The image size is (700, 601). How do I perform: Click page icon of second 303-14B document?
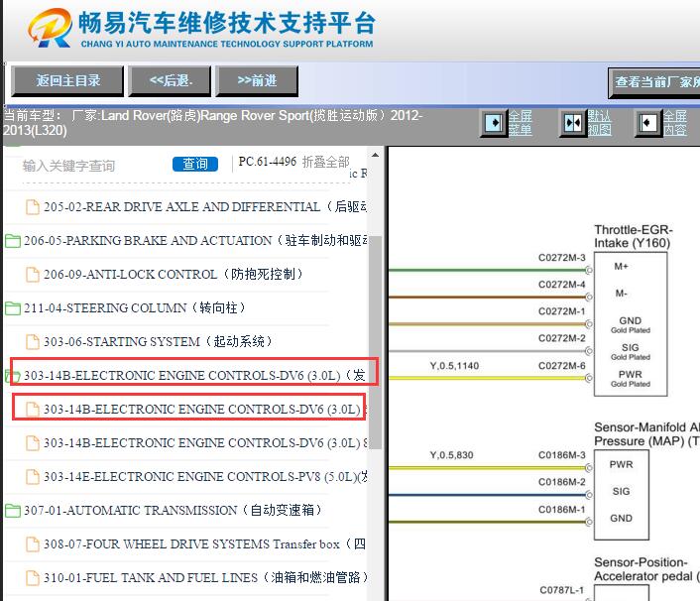coord(32,443)
